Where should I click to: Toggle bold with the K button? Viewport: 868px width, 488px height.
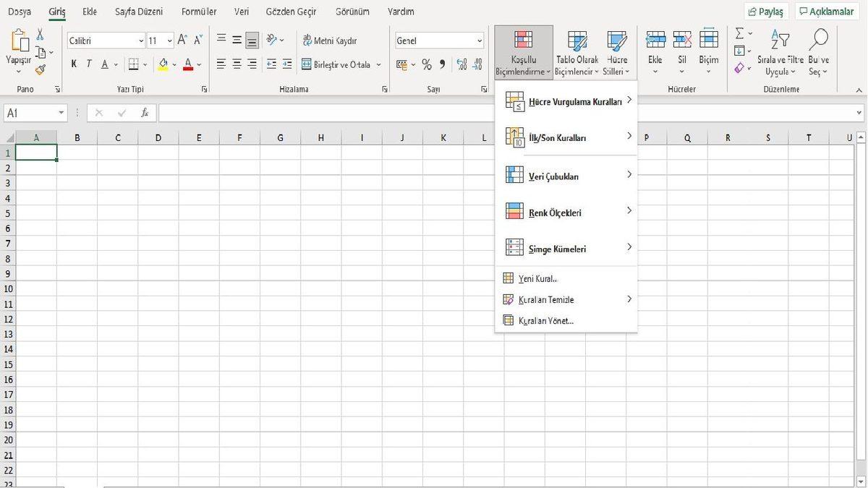(x=73, y=64)
